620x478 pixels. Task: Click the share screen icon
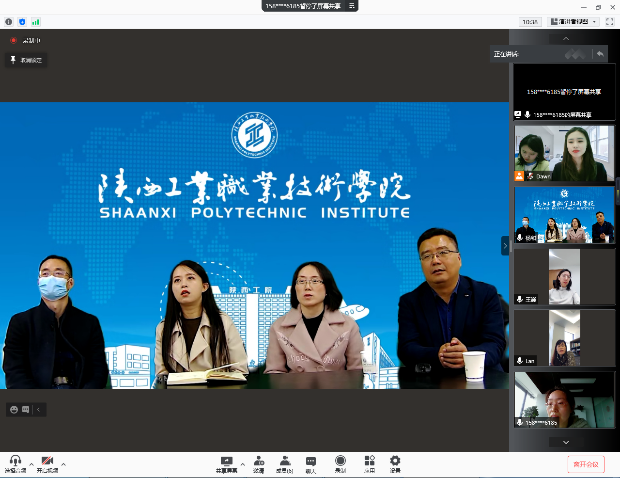[x=227, y=461]
